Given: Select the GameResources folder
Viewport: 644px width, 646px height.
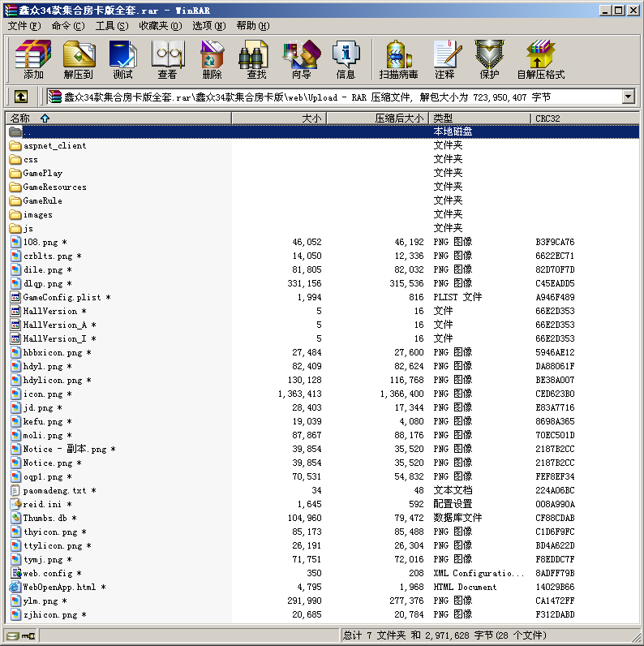Looking at the screenshot, I should 54,187.
